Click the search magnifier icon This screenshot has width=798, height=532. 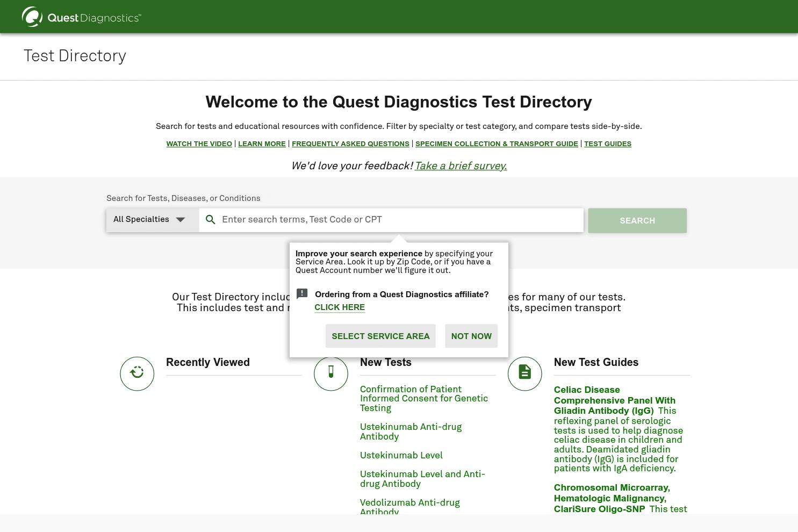pos(211,220)
